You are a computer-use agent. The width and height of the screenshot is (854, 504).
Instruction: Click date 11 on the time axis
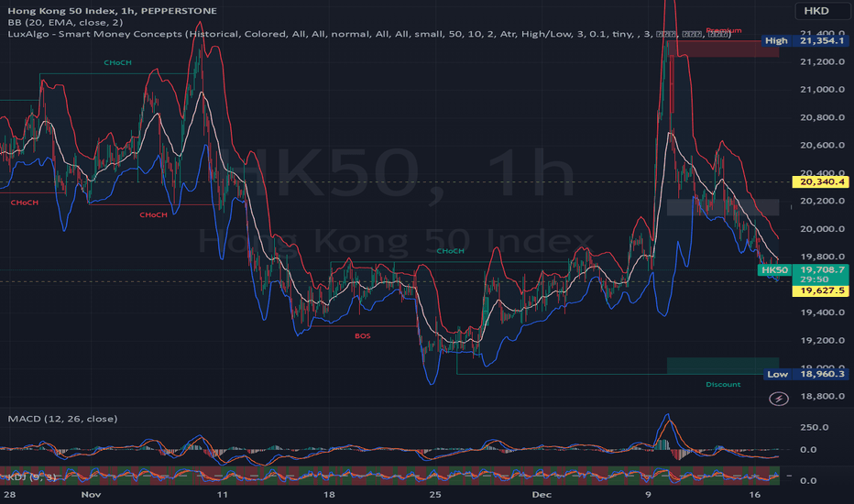[x=222, y=494]
